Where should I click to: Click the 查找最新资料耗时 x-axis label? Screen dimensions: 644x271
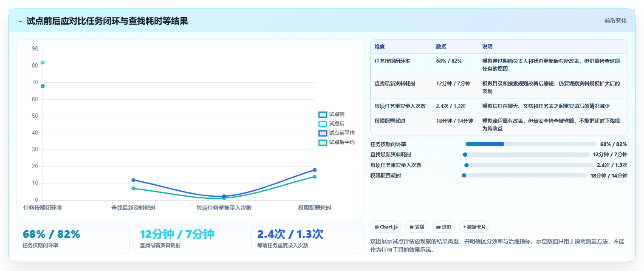(x=133, y=208)
